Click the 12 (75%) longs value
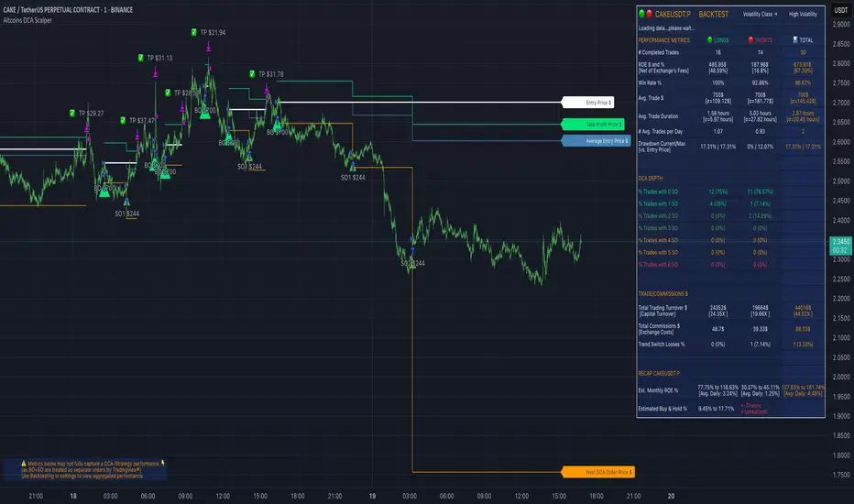 pyautogui.click(x=717, y=192)
